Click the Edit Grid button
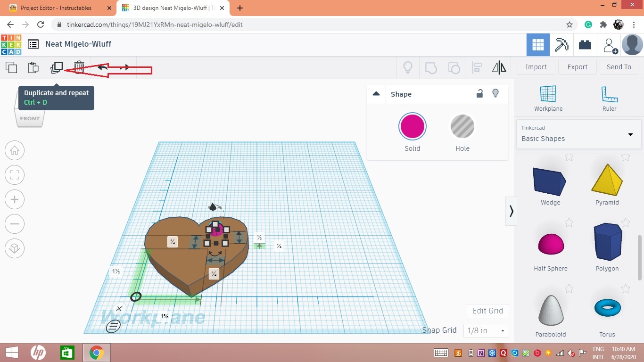Image resolution: width=644 pixels, height=362 pixels. coord(488,311)
